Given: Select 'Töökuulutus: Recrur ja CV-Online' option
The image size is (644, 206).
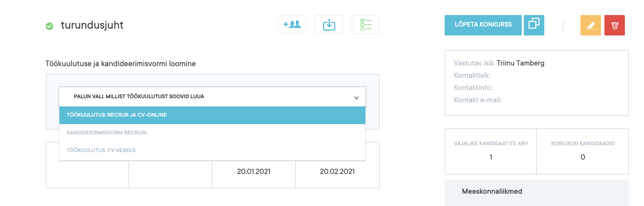Looking at the screenshot, I should coord(212,115).
